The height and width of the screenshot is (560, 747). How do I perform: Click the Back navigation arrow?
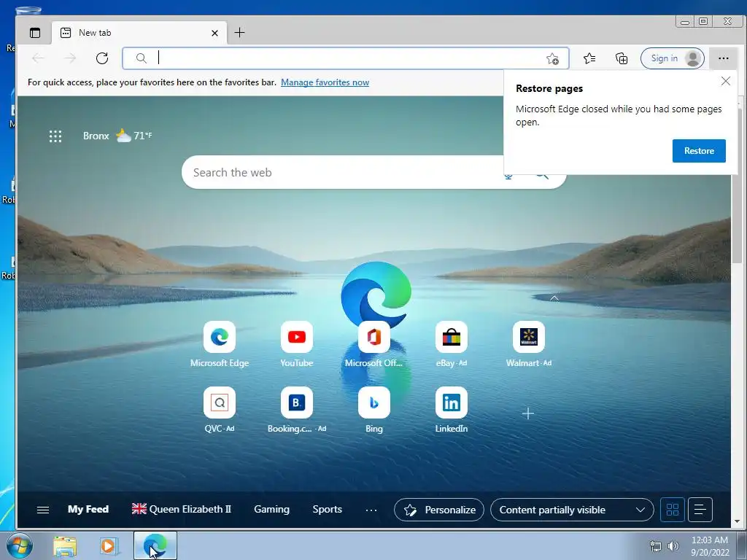[38, 58]
